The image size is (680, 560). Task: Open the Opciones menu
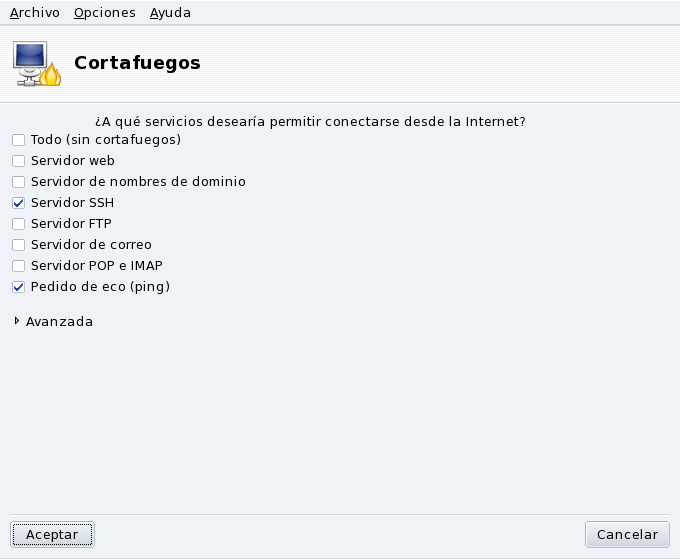pyautogui.click(x=104, y=13)
